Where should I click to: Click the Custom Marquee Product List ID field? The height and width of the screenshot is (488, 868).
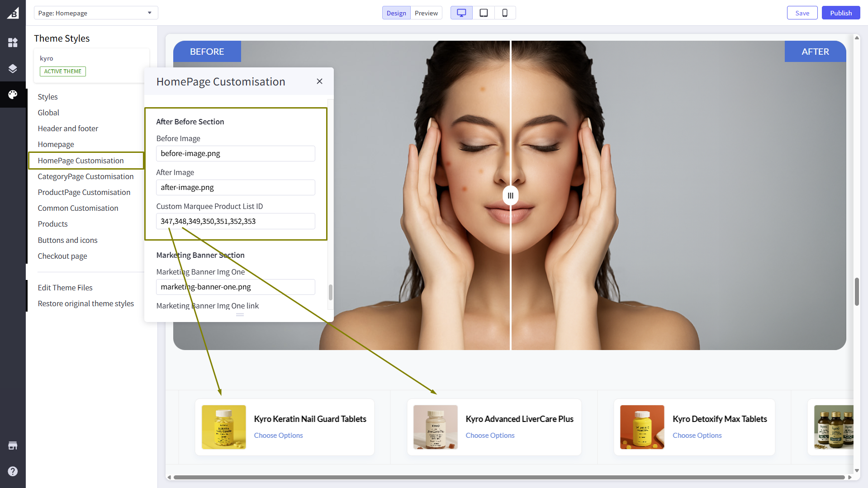point(235,221)
